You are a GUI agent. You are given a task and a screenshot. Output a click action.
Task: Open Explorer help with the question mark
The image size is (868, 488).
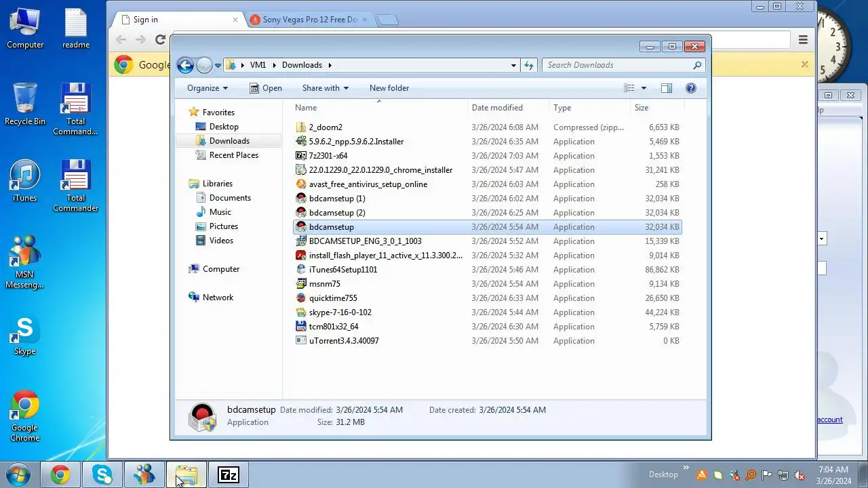pyautogui.click(x=691, y=88)
